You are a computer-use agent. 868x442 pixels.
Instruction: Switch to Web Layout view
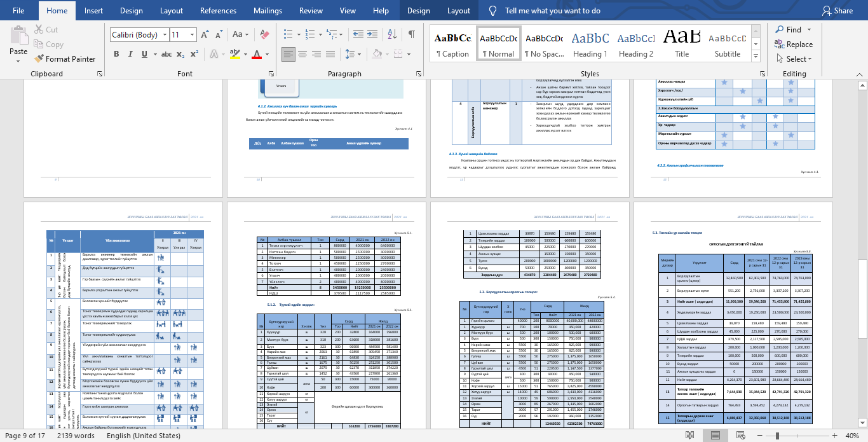tap(740, 436)
